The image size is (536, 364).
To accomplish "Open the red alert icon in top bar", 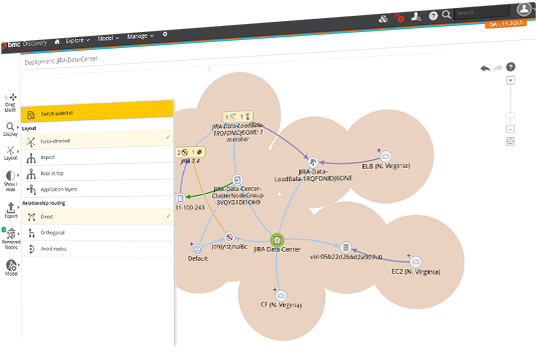I will (399, 17).
